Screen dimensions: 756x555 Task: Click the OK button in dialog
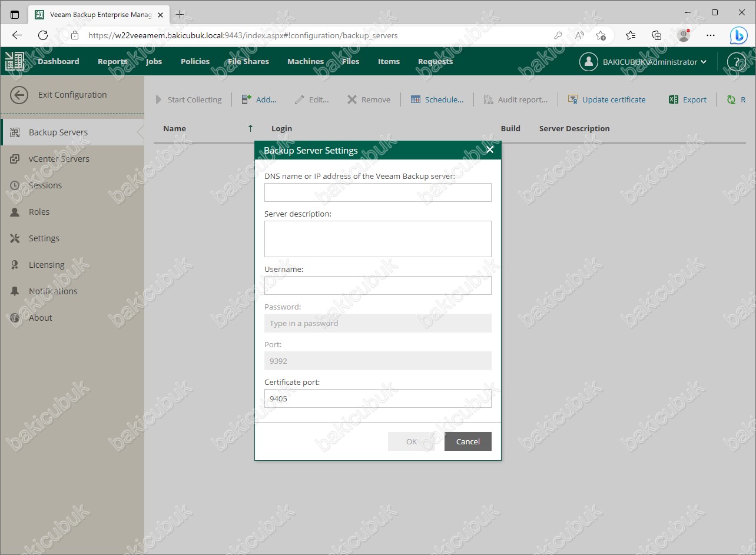tap(411, 441)
